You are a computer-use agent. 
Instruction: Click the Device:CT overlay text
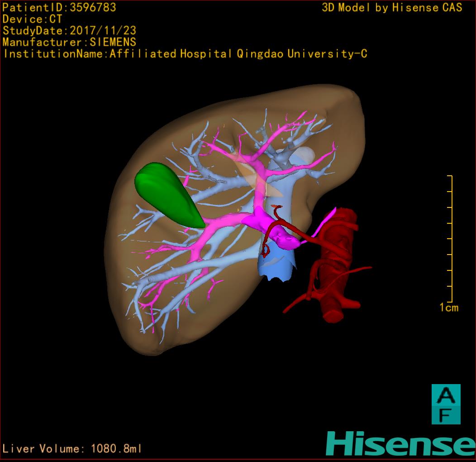pyautogui.click(x=32, y=19)
